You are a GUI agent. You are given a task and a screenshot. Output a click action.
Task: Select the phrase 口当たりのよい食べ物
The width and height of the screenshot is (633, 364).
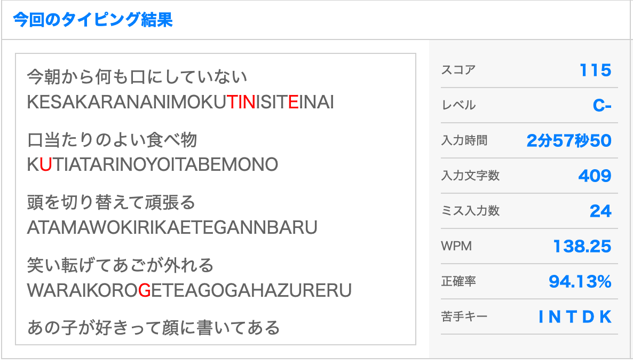click(x=112, y=140)
